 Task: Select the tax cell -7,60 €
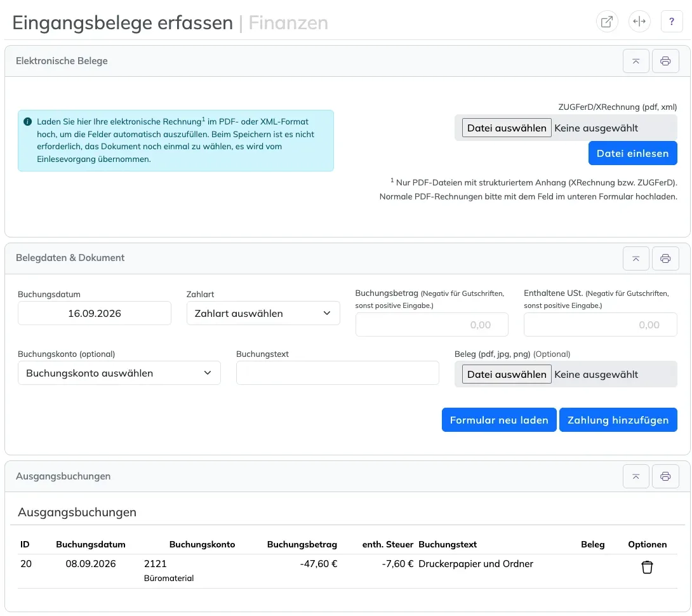tap(397, 564)
